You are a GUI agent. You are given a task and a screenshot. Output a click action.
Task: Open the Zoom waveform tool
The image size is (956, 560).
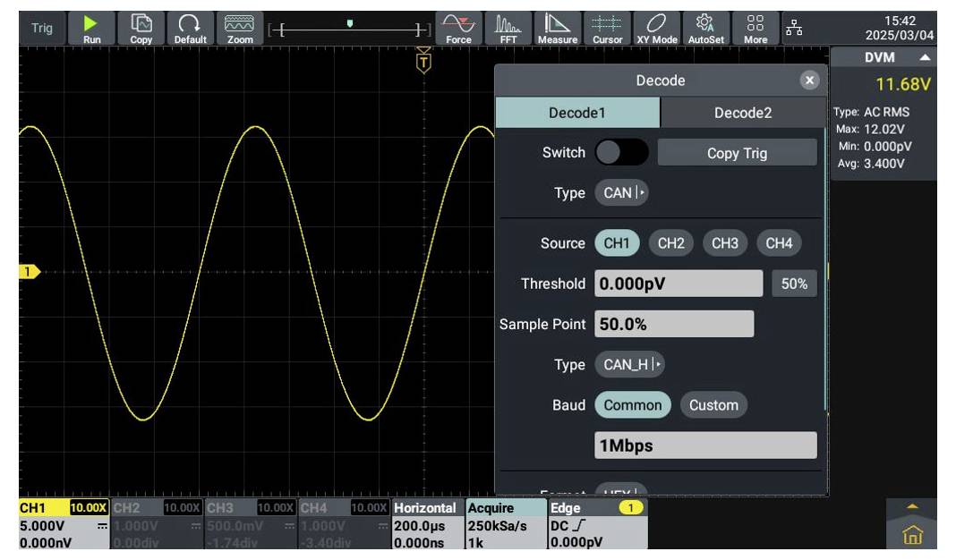tap(239, 28)
